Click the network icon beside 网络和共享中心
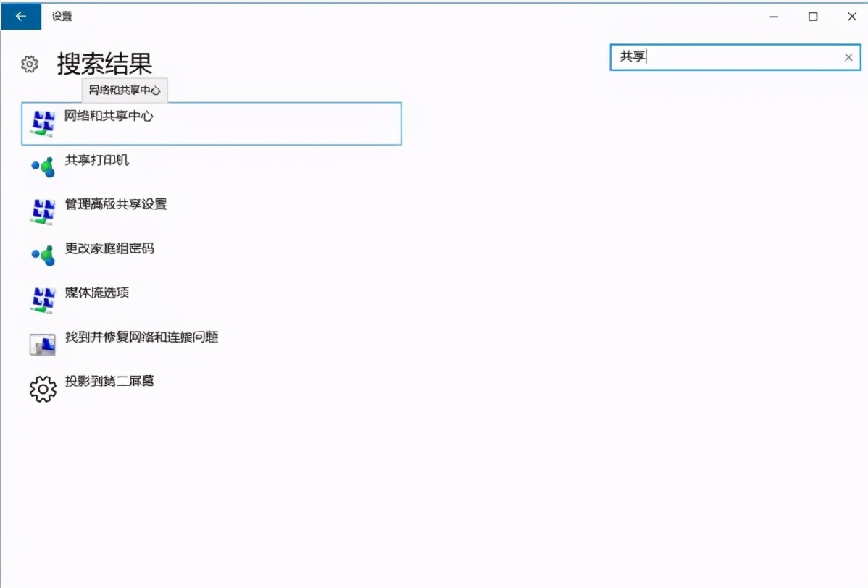 point(42,123)
